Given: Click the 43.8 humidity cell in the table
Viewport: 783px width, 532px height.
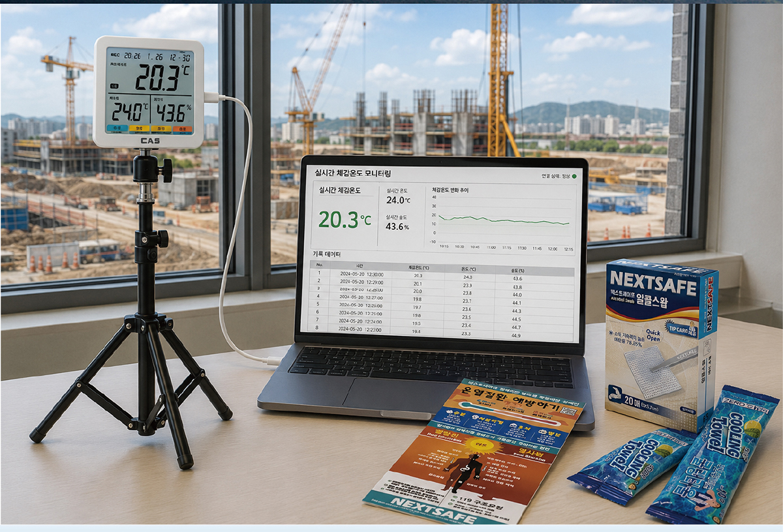Looking at the screenshot, I should coord(517,287).
